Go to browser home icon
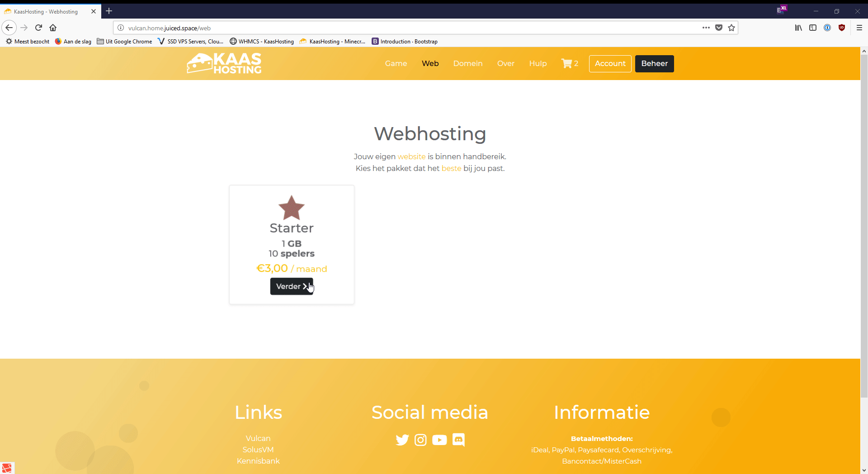Image resolution: width=868 pixels, height=474 pixels. 53,28
